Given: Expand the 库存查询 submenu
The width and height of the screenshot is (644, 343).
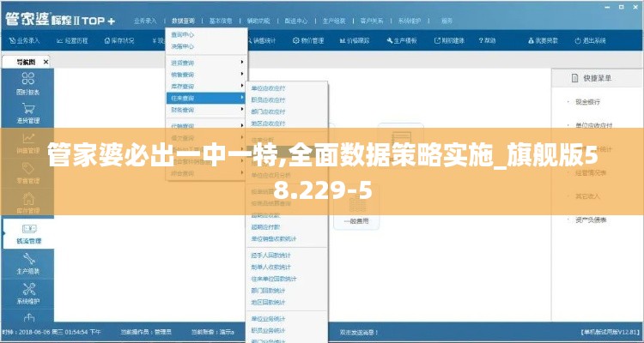Looking at the screenshot, I should tap(204, 87).
